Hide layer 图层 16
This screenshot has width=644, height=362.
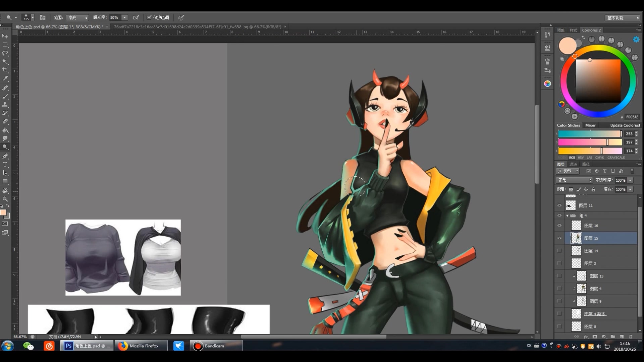point(559,226)
